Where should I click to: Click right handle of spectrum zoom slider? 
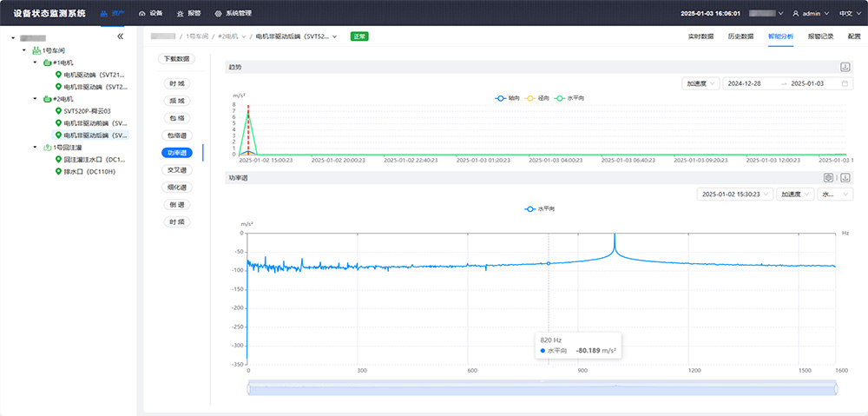click(836, 389)
